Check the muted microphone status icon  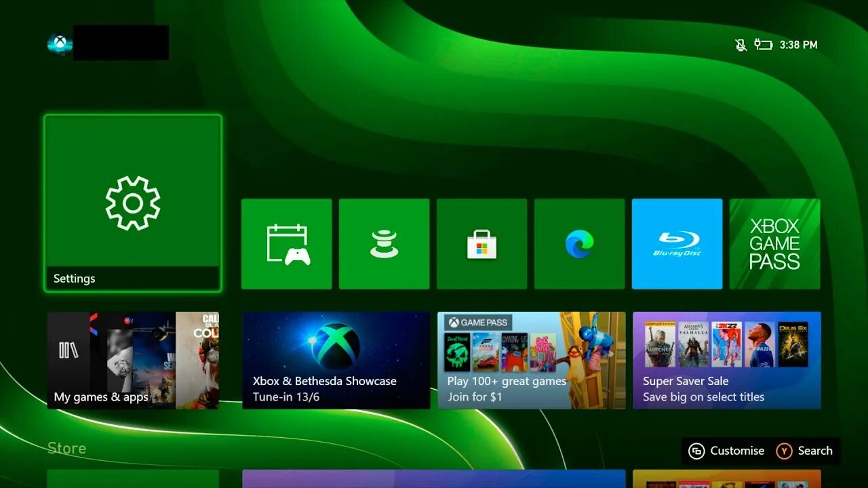[741, 45]
